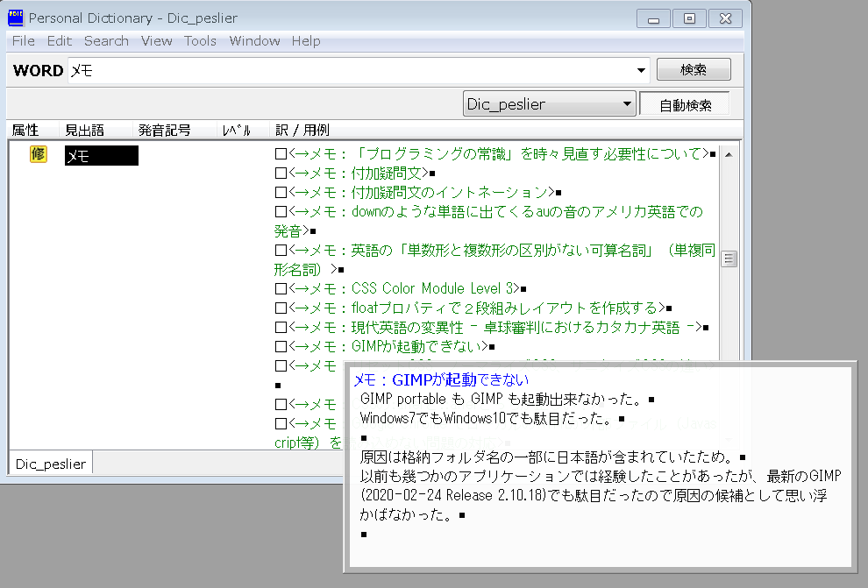Open the Search menu

point(106,40)
